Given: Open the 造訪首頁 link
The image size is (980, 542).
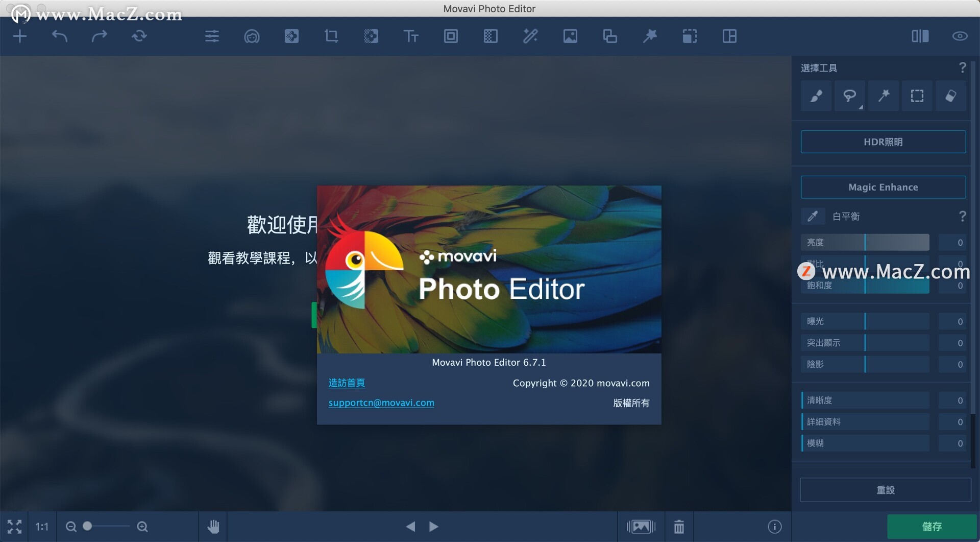Looking at the screenshot, I should [x=347, y=383].
